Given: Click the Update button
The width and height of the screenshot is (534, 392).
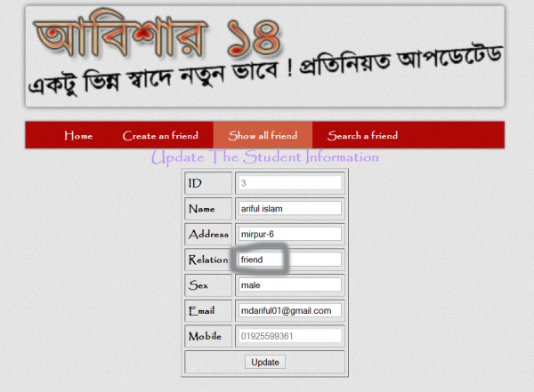Looking at the screenshot, I should click(265, 362).
